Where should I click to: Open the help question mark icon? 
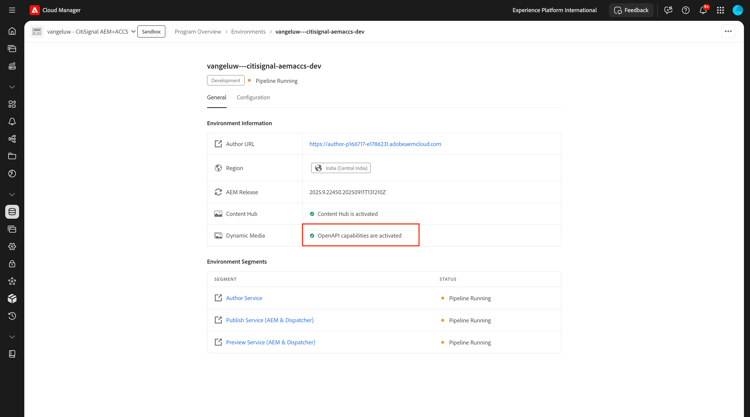(685, 10)
